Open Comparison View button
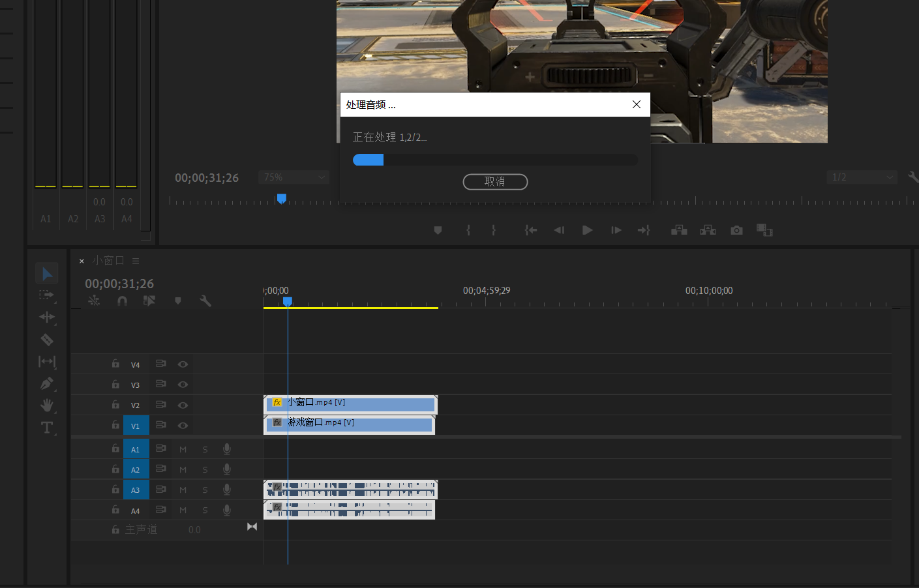 [x=764, y=230]
